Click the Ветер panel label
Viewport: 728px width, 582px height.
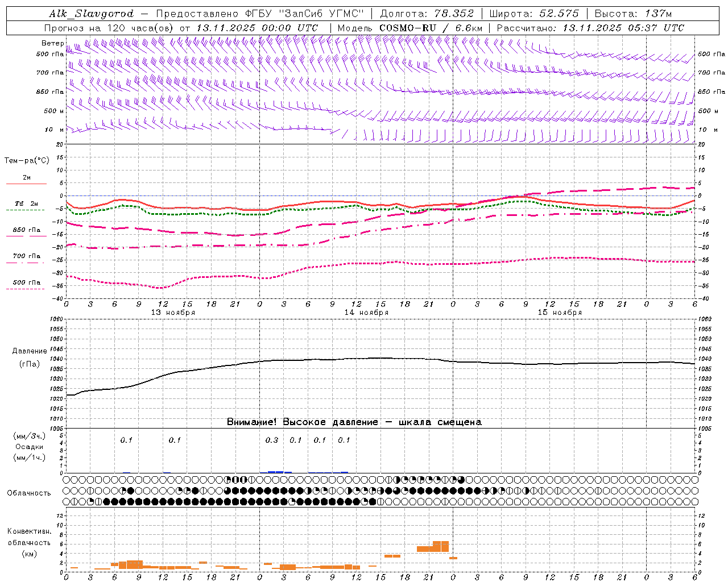click(x=53, y=43)
